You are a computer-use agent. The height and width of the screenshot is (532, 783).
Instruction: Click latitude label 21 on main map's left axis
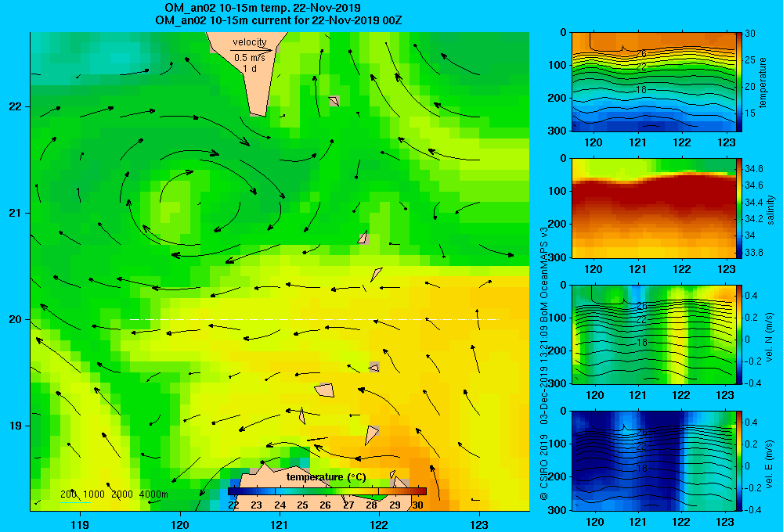point(16,213)
